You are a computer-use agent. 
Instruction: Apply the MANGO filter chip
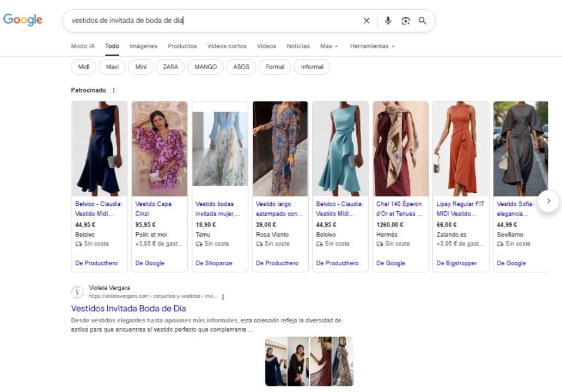click(x=205, y=67)
